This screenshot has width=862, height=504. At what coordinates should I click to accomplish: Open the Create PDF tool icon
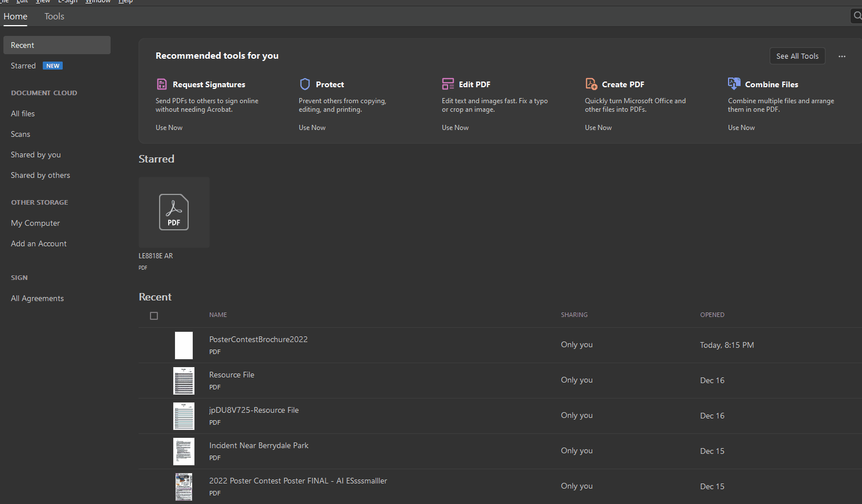click(x=591, y=83)
